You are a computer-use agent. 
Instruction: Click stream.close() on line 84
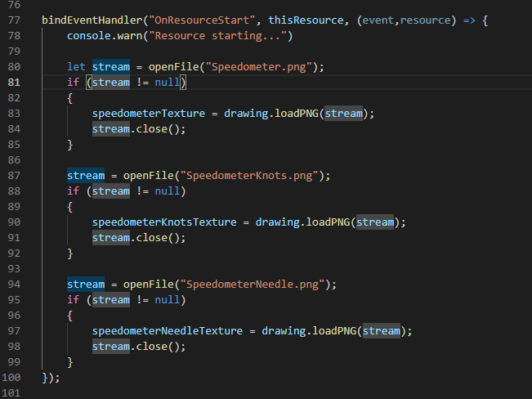[x=139, y=128]
